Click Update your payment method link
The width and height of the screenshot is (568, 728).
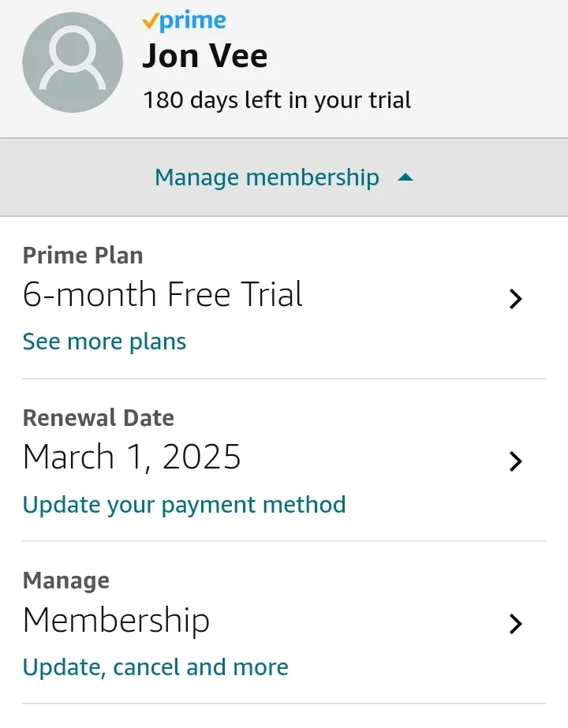185,505
